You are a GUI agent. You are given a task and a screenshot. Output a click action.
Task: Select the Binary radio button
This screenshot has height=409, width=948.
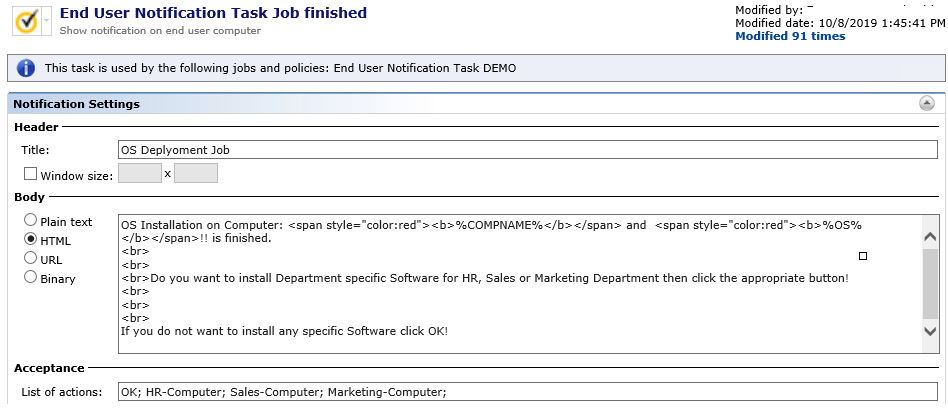pos(31,278)
